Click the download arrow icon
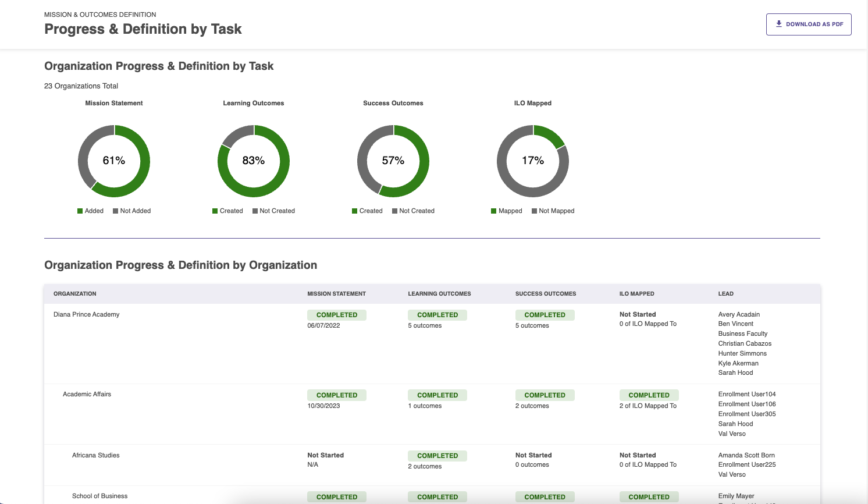 [779, 24]
